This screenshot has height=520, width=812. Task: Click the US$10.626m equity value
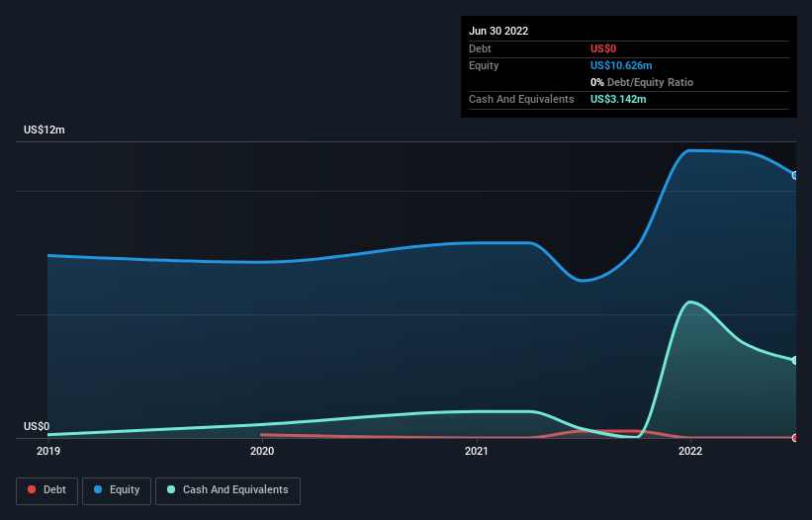click(621, 65)
